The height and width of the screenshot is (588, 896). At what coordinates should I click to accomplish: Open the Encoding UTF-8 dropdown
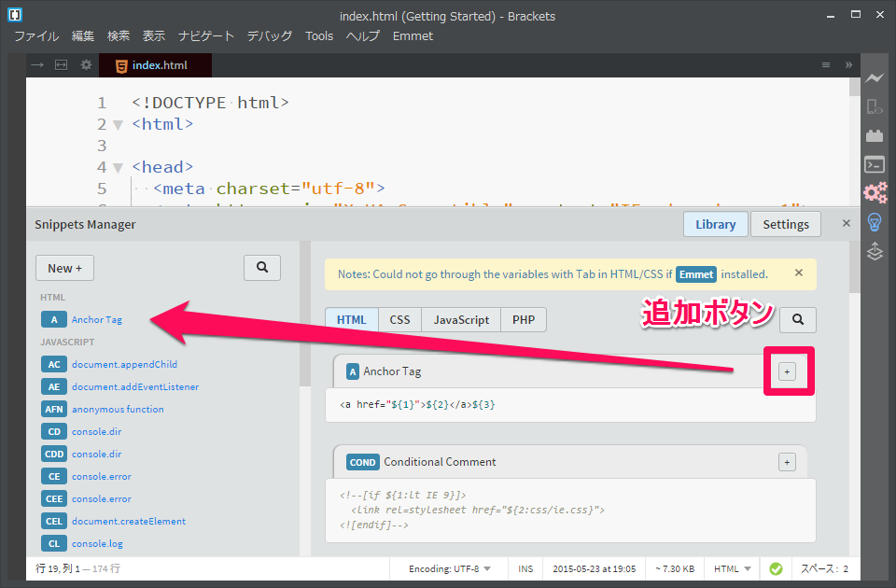click(x=450, y=568)
